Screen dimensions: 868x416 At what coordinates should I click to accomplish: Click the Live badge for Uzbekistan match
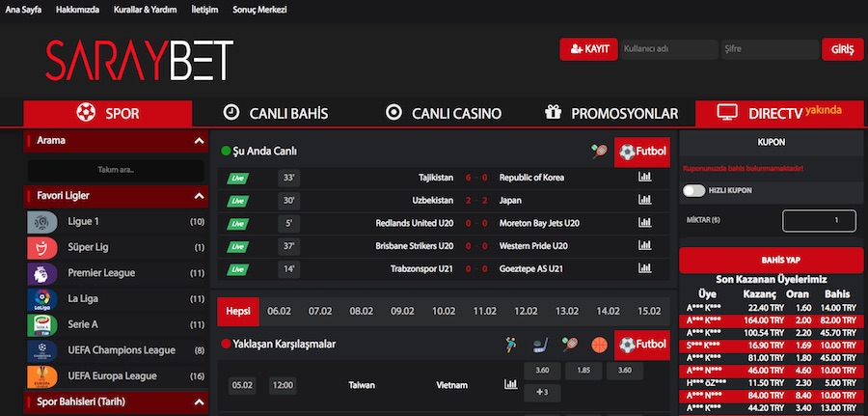tap(237, 201)
